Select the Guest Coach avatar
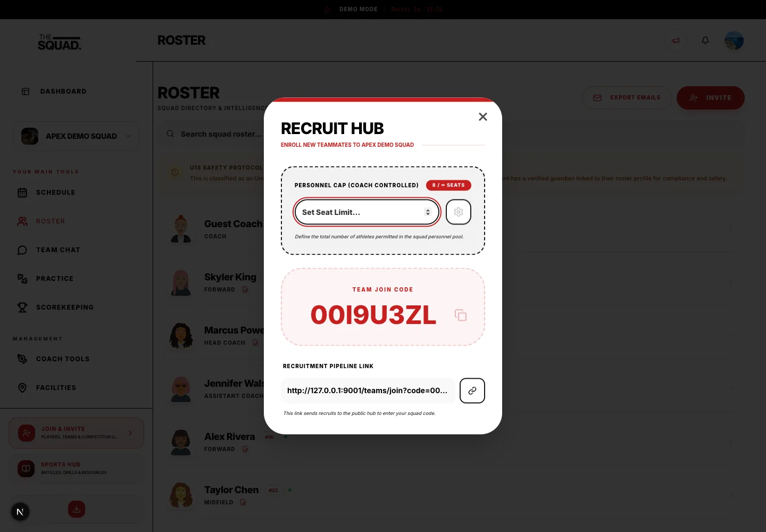This screenshot has height=532, width=766. (181, 229)
